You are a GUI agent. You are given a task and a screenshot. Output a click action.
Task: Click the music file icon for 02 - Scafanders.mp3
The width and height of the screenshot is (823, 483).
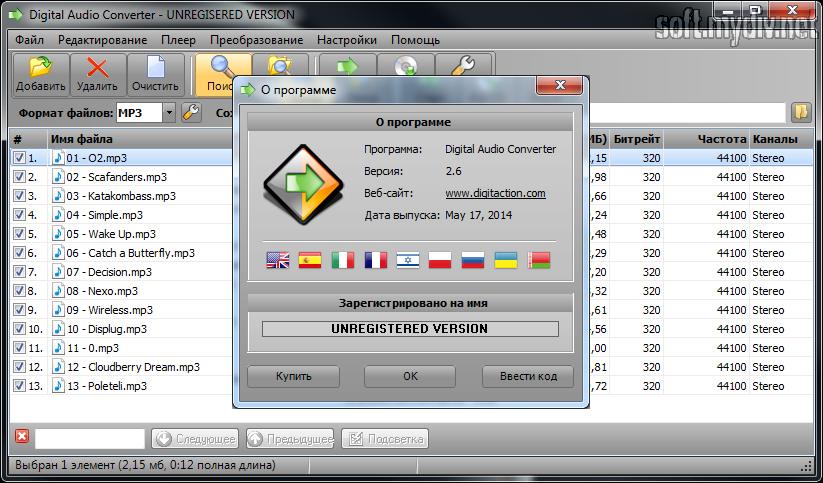[x=58, y=177]
